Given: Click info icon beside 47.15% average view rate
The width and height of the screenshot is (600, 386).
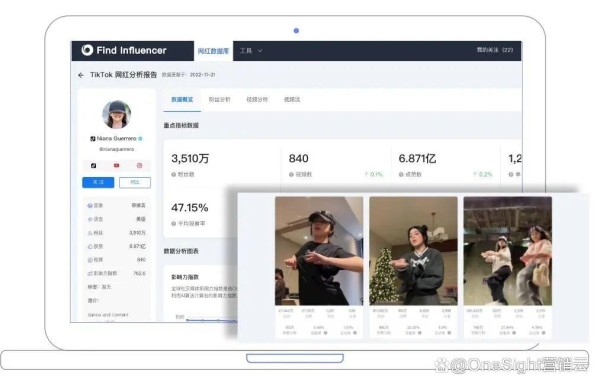Looking at the screenshot, I should tap(174, 223).
